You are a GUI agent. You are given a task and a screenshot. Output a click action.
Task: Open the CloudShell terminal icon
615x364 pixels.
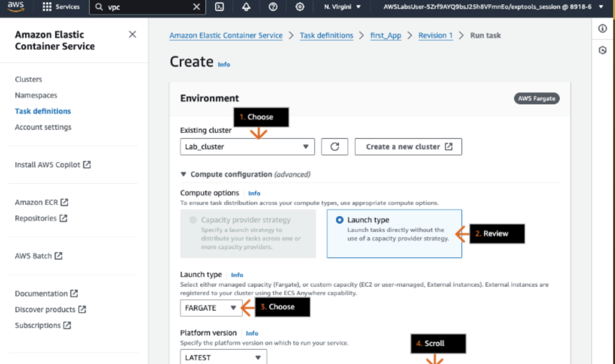pyautogui.click(x=219, y=7)
